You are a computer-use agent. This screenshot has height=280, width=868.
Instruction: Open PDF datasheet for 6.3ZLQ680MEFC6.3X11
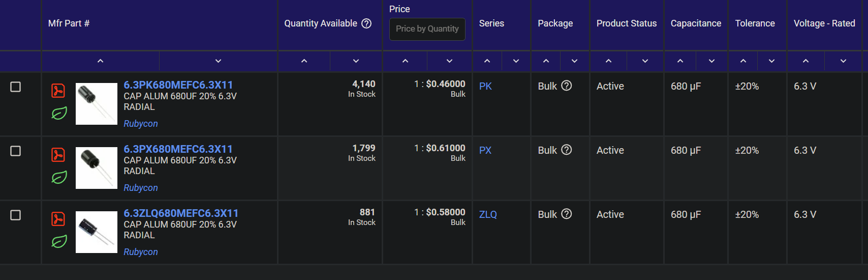click(58, 219)
